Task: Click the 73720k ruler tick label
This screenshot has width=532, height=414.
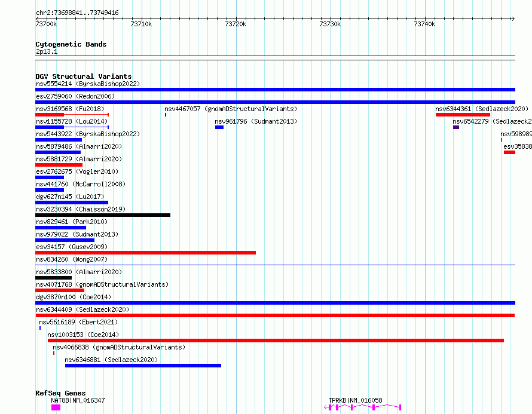Action: [236, 24]
